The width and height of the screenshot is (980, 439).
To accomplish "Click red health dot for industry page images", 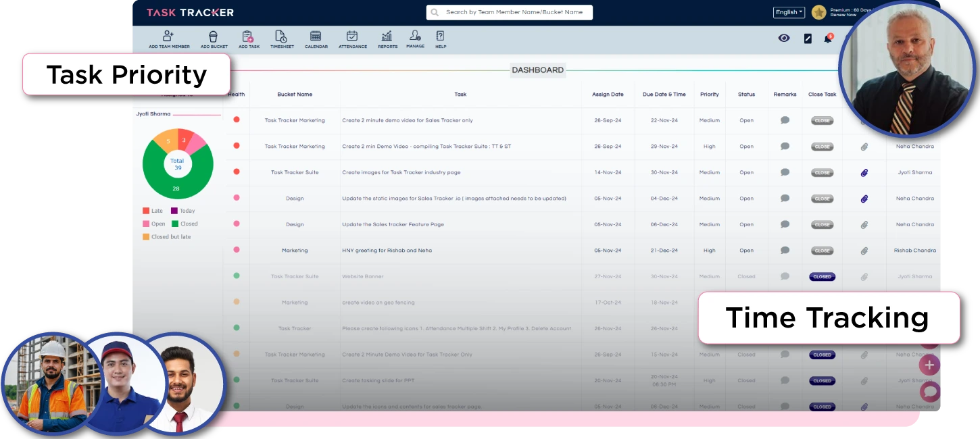I will [x=237, y=172].
